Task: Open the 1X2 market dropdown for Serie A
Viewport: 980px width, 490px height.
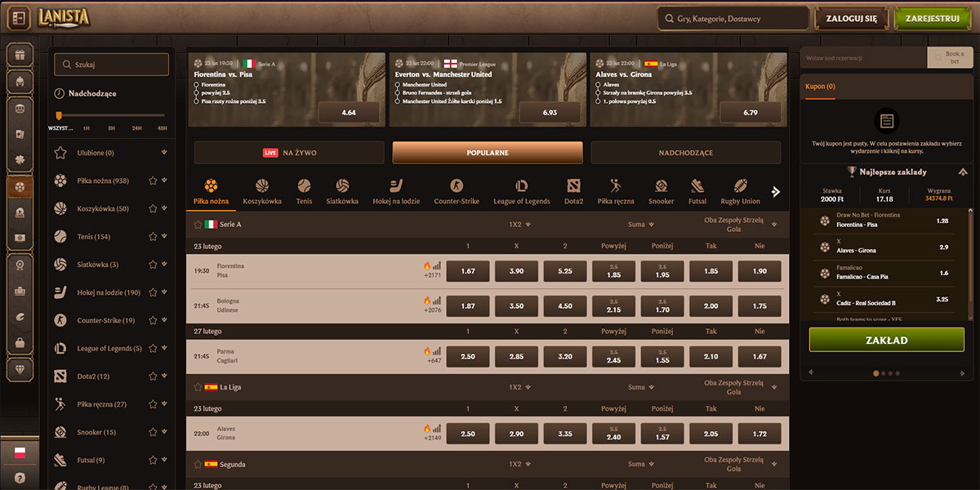Action: (x=528, y=225)
